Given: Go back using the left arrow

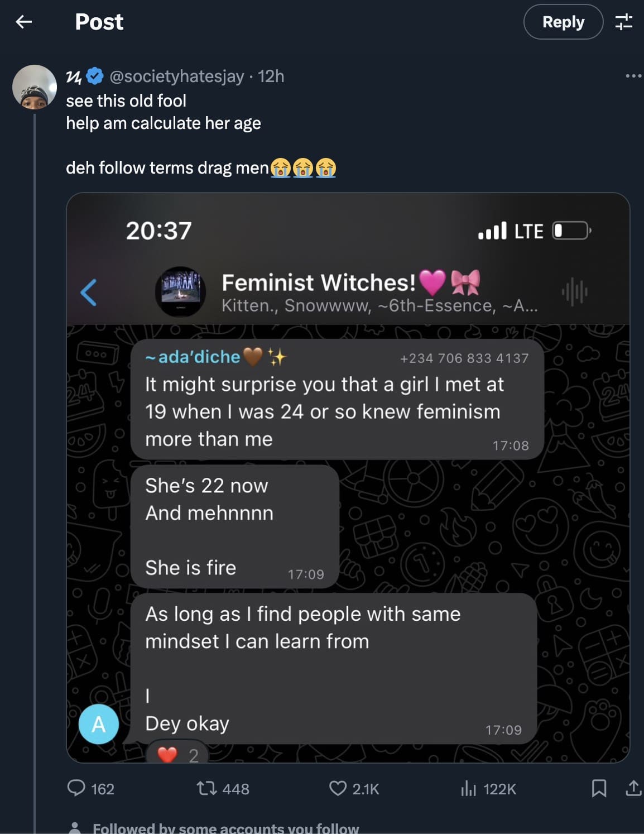Looking at the screenshot, I should tap(24, 22).
